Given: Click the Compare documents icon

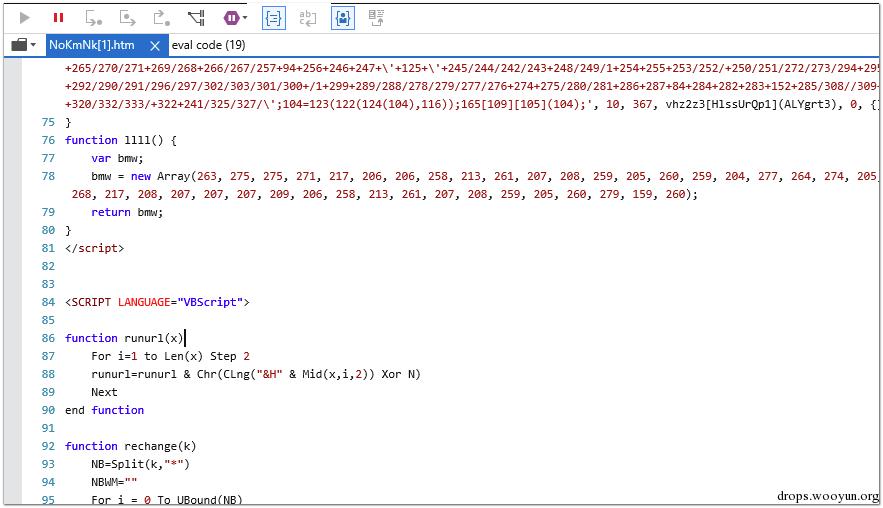Looking at the screenshot, I should pyautogui.click(x=376, y=18).
